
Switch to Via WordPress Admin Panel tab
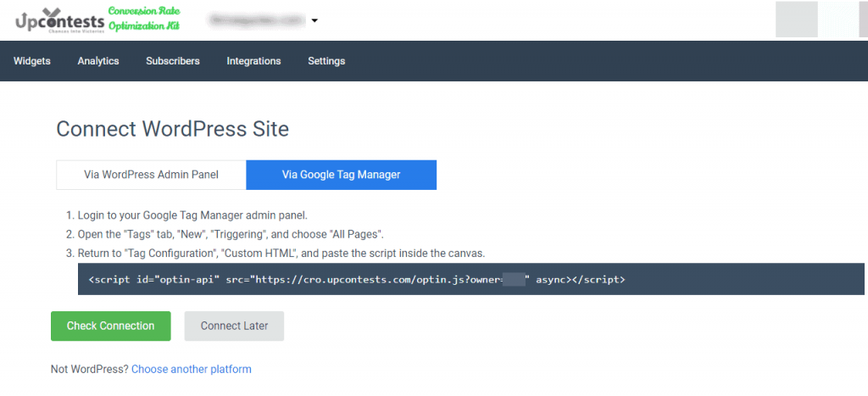click(151, 175)
